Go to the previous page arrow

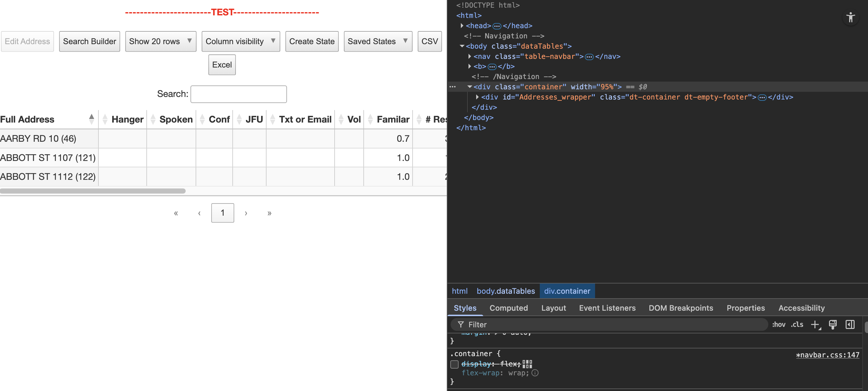[199, 213]
